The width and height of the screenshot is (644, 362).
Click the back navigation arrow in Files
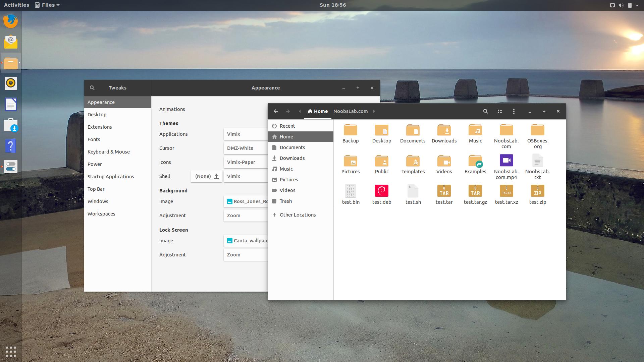click(275, 111)
